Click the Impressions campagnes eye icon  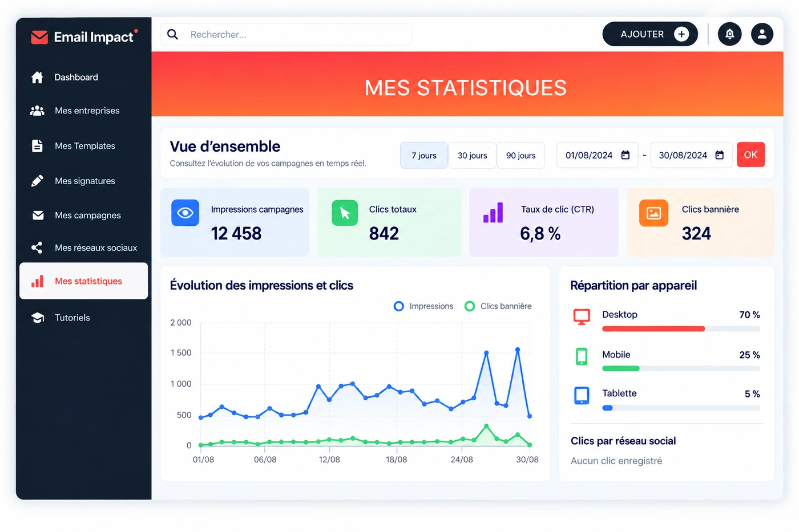tap(185, 213)
